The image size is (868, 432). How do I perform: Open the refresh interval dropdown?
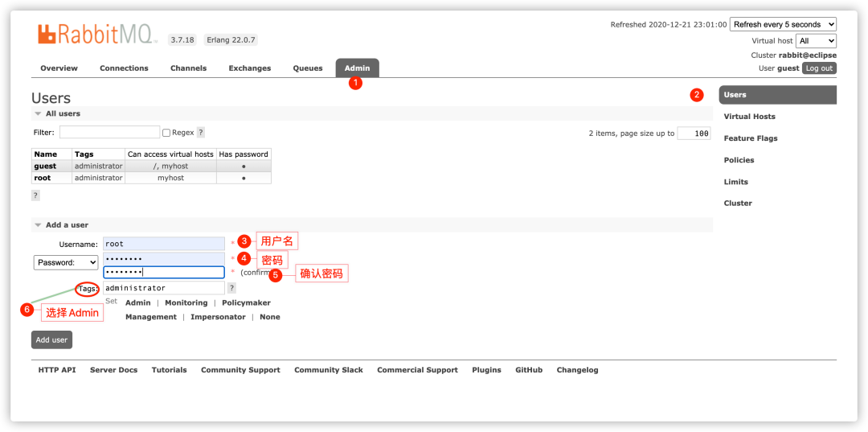click(784, 24)
